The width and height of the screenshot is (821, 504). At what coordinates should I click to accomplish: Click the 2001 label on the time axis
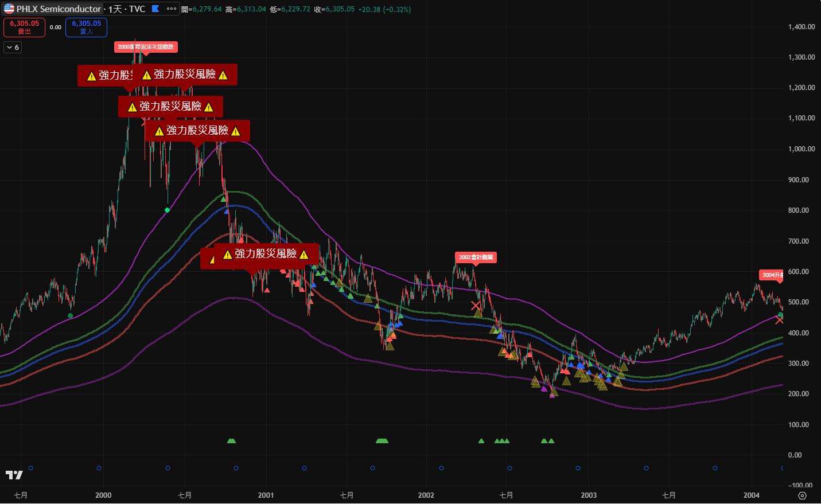point(266,495)
